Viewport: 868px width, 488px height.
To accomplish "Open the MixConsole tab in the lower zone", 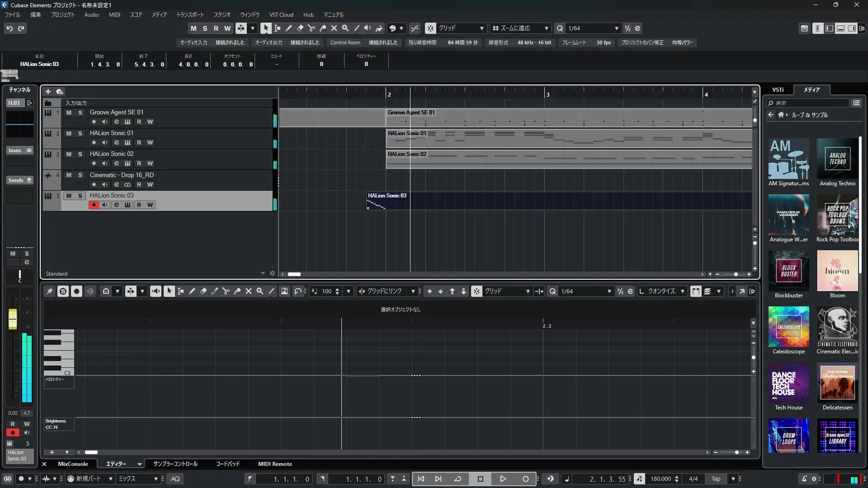I will point(73,464).
